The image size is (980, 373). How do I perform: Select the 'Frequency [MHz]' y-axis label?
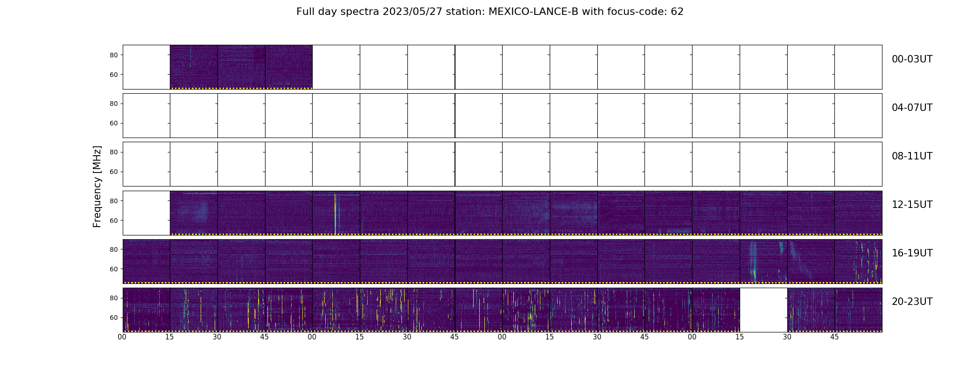tap(97, 186)
